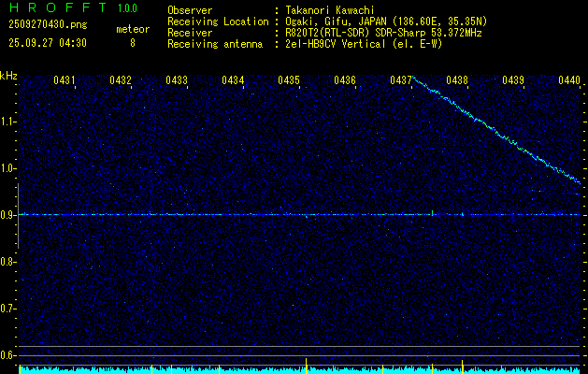
Task: Select the observer name Takanori Kawachi
Action: [x=330, y=10]
